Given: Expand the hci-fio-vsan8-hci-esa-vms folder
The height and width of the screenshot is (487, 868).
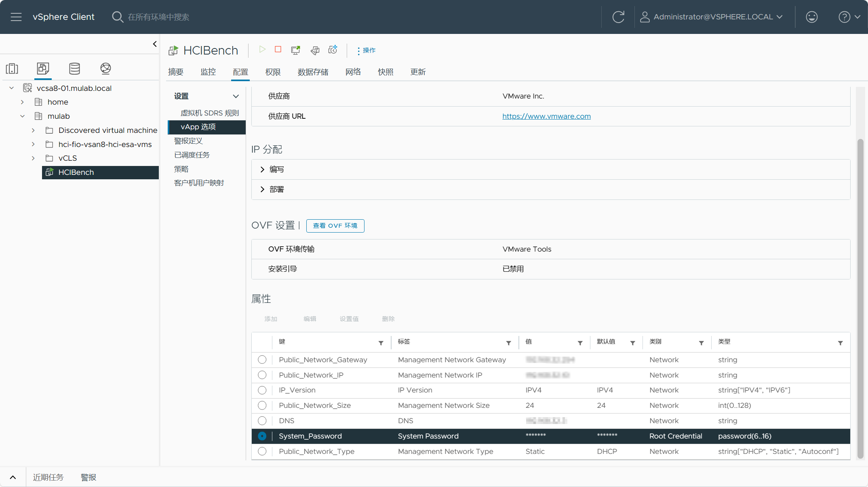Looking at the screenshot, I should [33, 144].
